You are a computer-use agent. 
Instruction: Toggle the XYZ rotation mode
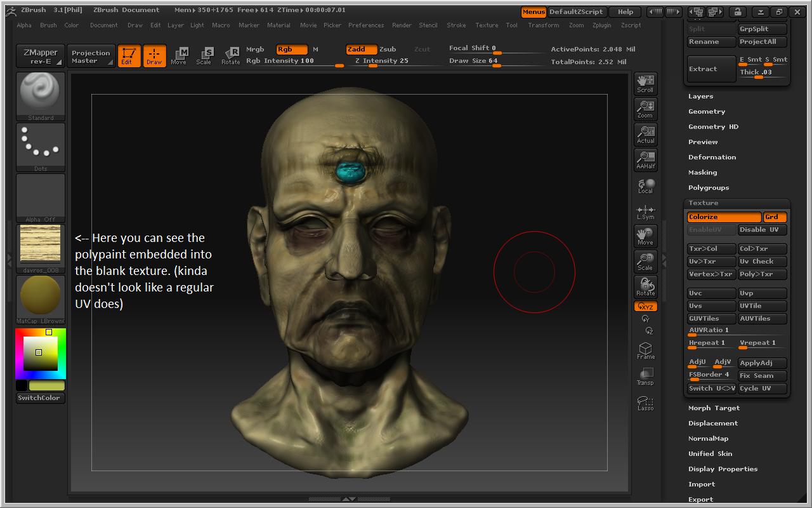(x=645, y=307)
